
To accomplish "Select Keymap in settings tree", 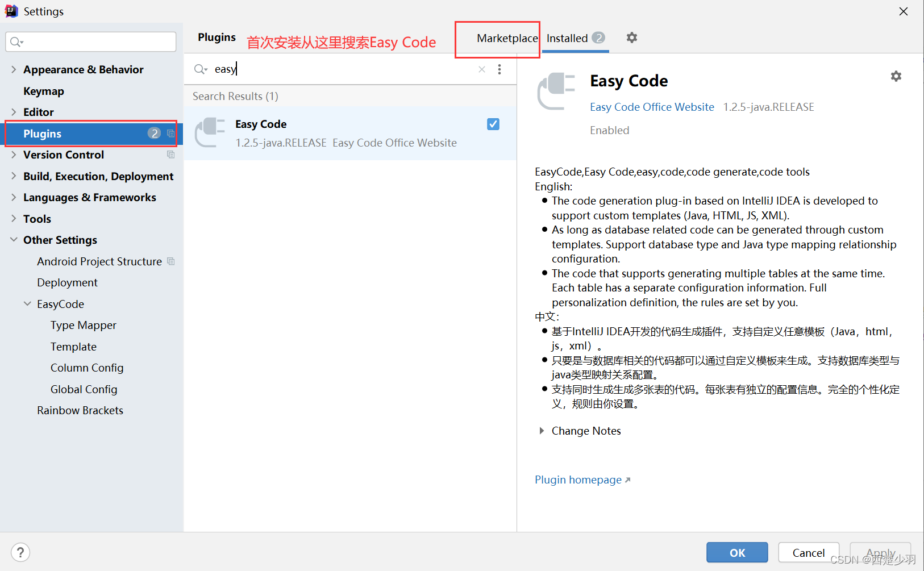I will coord(44,91).
